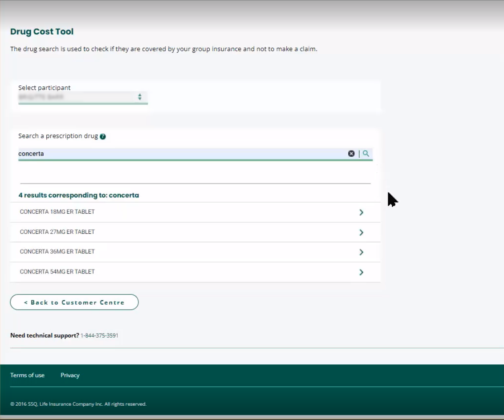Clear the search field using the X icon
Viewport: 504px width, 420px height.
[352, 153]
